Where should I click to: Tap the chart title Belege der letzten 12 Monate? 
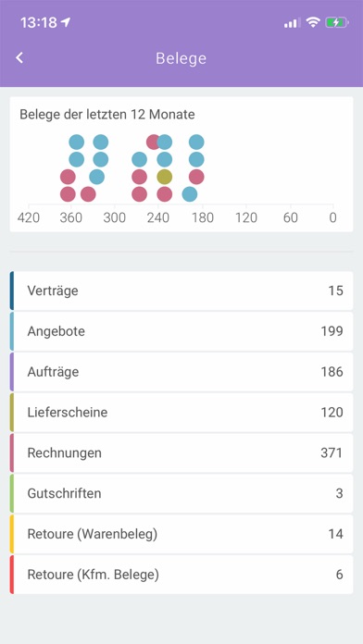point(107,114)
